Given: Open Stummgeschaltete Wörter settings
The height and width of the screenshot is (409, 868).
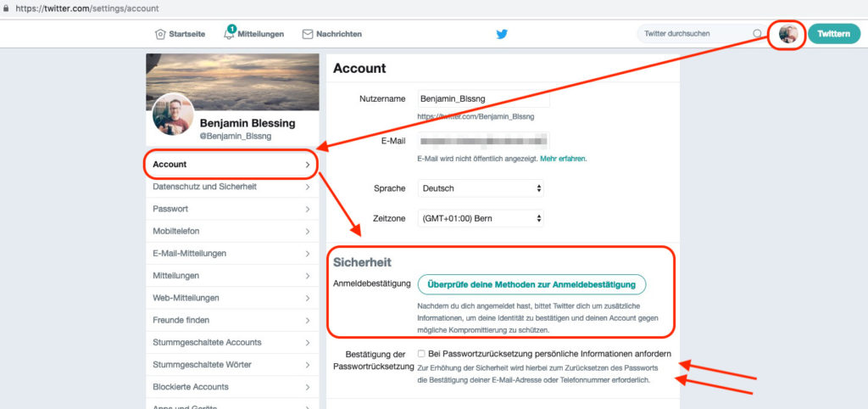Looking at the screenshot, I should [231, 365].
